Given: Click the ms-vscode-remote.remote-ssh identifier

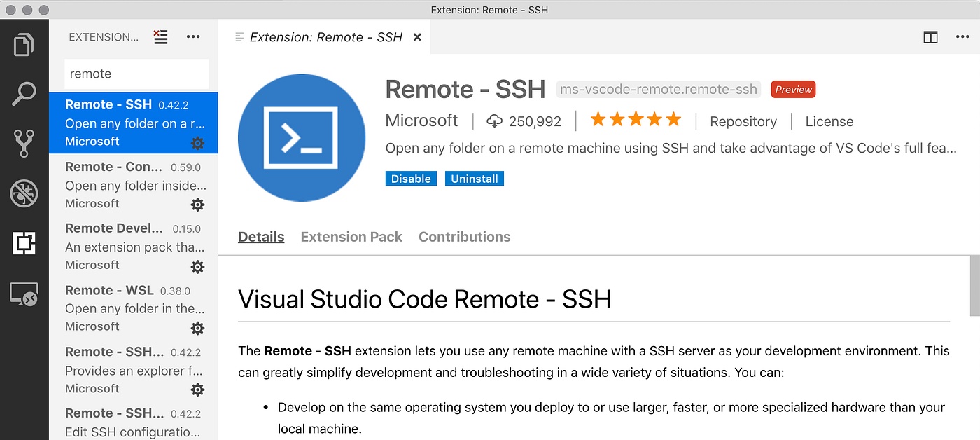Looking at the screenshot, I should pyautogui.click(x=659, y=90).
